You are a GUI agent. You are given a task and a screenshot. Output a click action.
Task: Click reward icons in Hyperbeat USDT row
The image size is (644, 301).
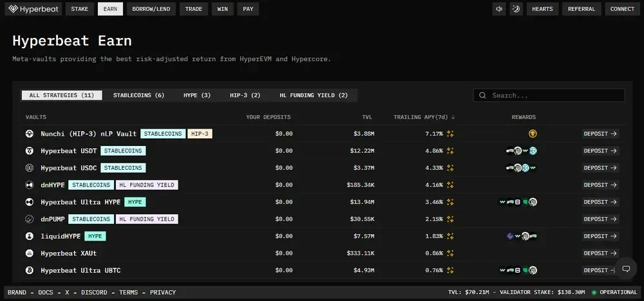[522, 151]
